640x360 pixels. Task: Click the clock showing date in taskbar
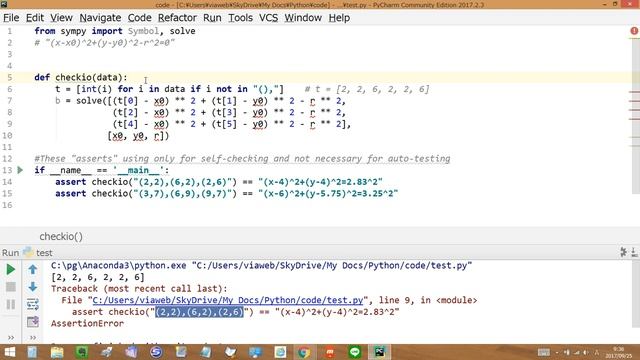pos(618,352)
